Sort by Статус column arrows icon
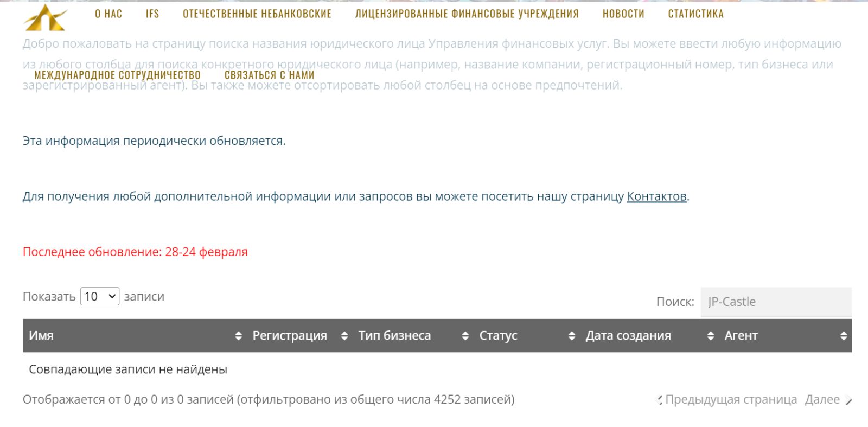868x427 pixels. click(x=571, y=336)
